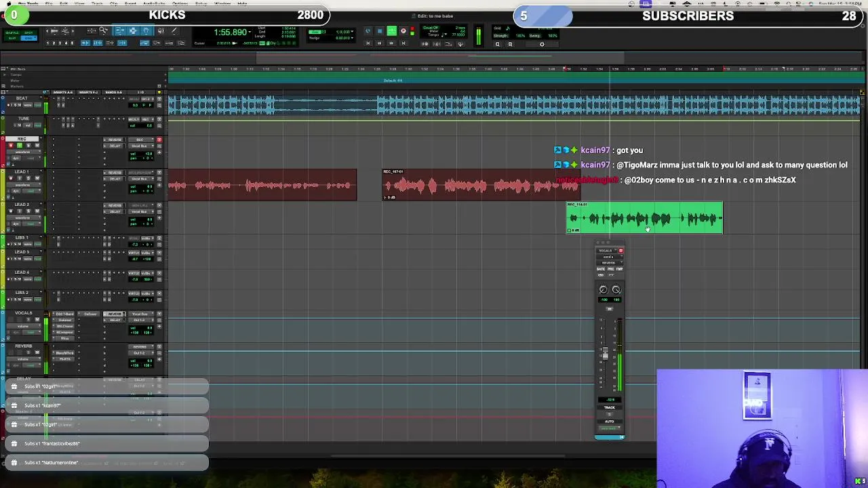Solo the LEAD 1 track
Image resolution: width=868 pixels, height=488 pixels.
[28, 178]
